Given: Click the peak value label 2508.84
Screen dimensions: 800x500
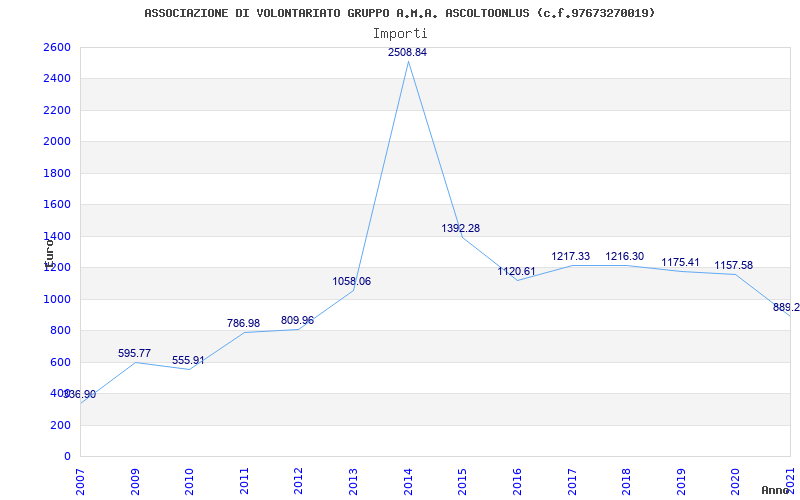Looking at the screenshot, I should 407,53.
